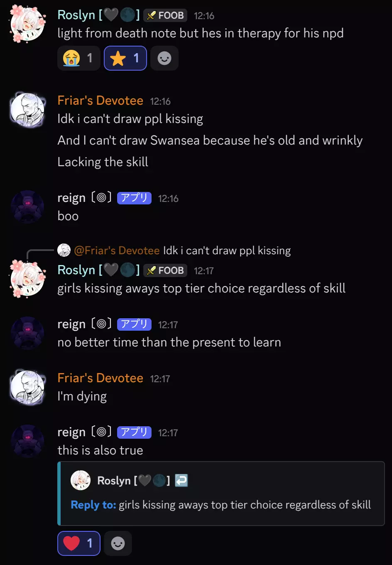Click the アプリ badge beside 'boo'

tap(134, 198)
